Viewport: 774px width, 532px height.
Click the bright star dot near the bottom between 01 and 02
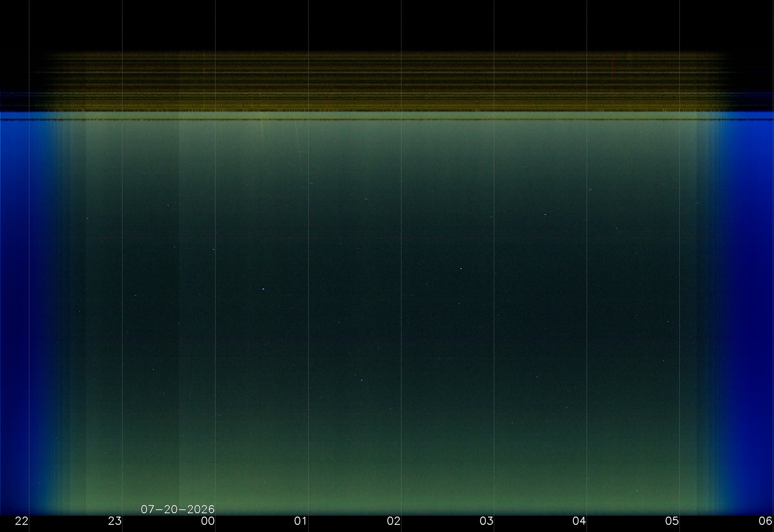point(362,380)
